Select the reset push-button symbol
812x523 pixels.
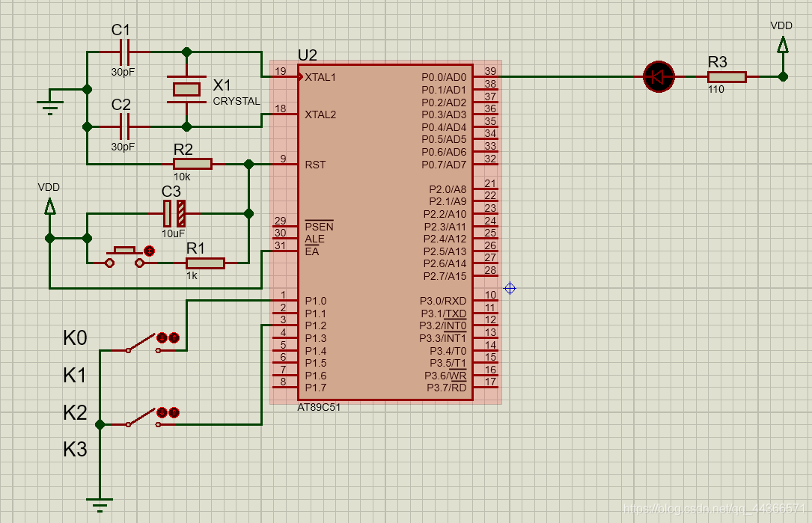[x=124, y=257]
